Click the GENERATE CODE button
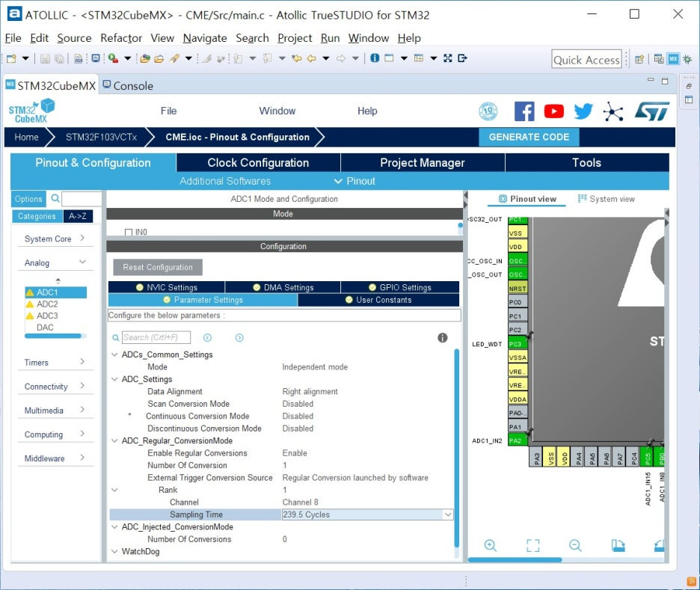This screenshot has width=700, height=590. pos(529,137)
